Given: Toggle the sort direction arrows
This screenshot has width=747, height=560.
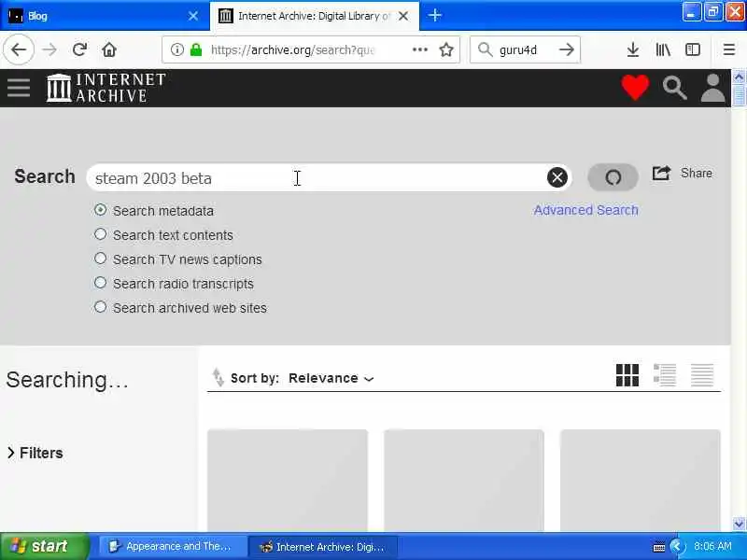Looking at the screenshot, I should point(218,377).
